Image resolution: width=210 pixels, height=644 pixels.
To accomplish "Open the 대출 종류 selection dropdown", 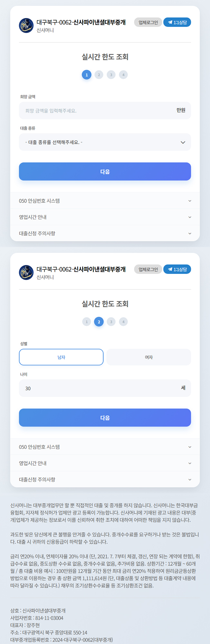I will 105,142.
